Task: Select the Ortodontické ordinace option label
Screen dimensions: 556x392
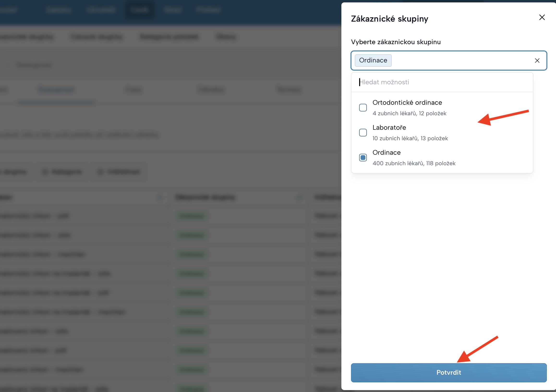Action: coord(407,103)
